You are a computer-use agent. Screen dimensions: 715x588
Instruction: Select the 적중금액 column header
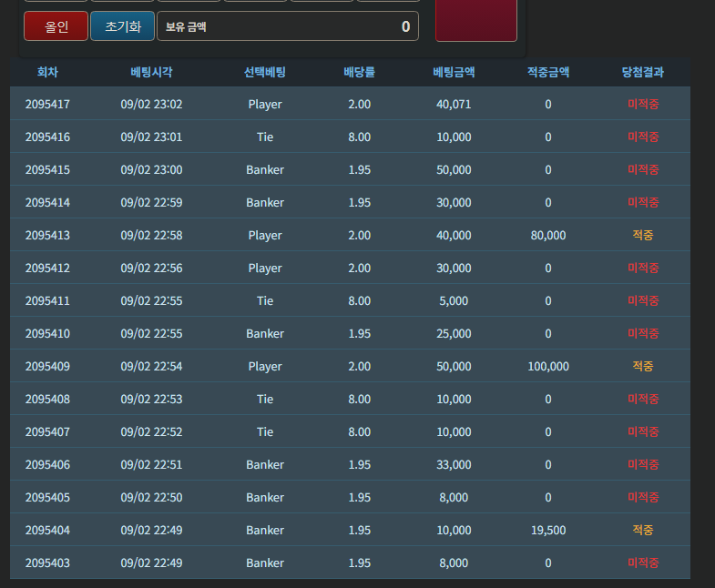548,72
